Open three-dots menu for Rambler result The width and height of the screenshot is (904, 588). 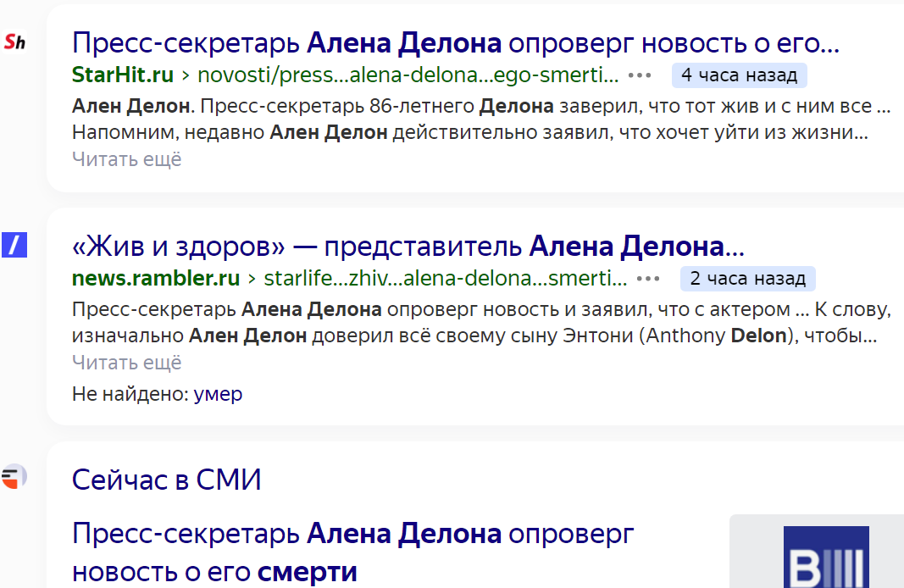click(648, 279)
